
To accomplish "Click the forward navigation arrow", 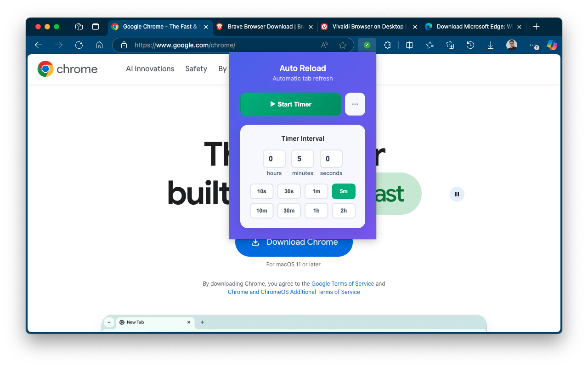I will 59,45.
